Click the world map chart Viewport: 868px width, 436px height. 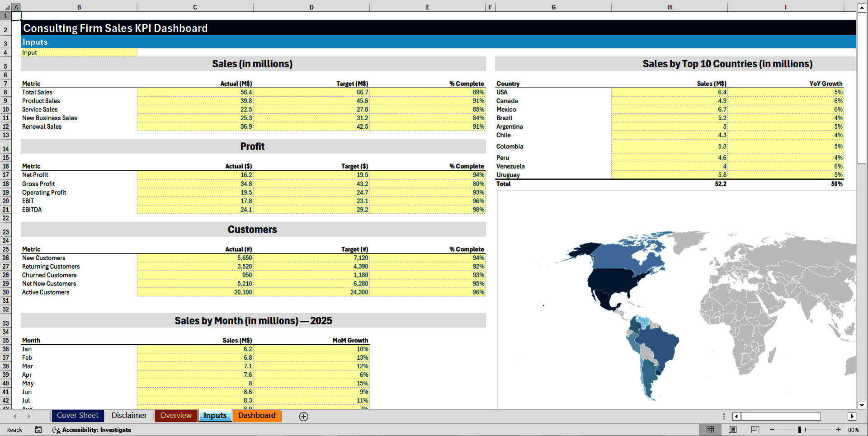click(676, 300)
